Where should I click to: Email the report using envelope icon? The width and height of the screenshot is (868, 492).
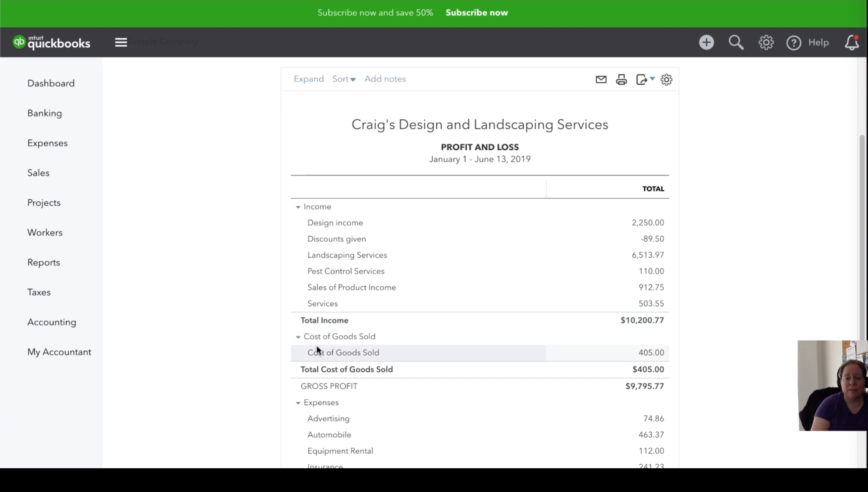pyautogui.click(x=601, y=80)
